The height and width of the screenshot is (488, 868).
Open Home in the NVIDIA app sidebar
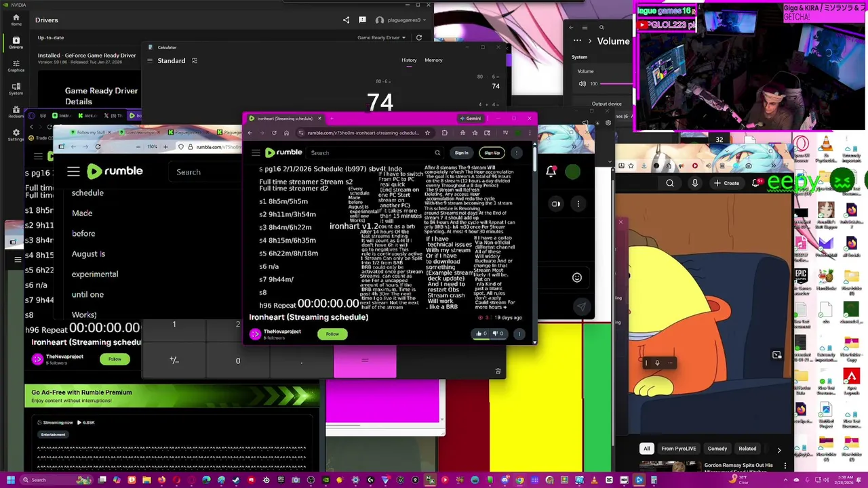16,20
